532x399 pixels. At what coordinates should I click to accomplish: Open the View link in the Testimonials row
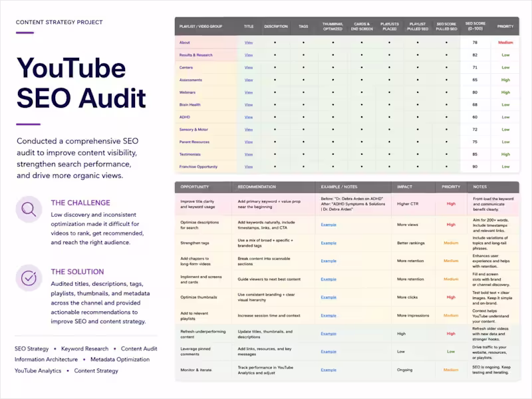pos(249,154)
